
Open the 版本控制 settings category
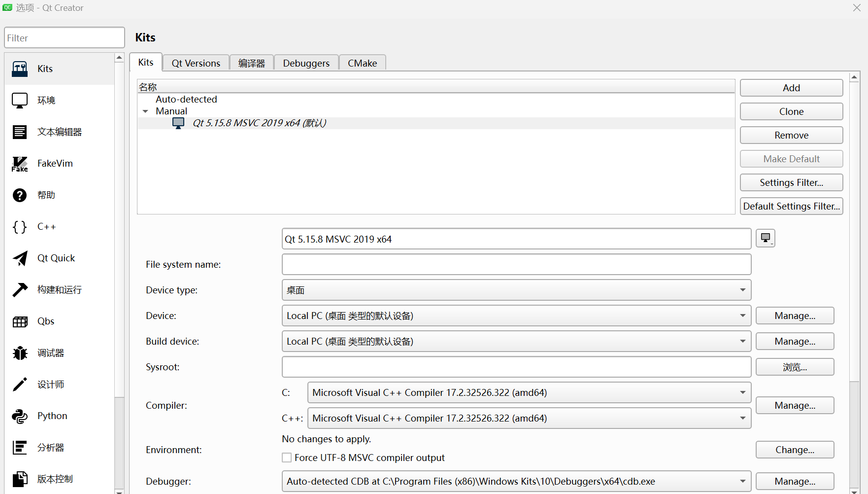(60, 478)
